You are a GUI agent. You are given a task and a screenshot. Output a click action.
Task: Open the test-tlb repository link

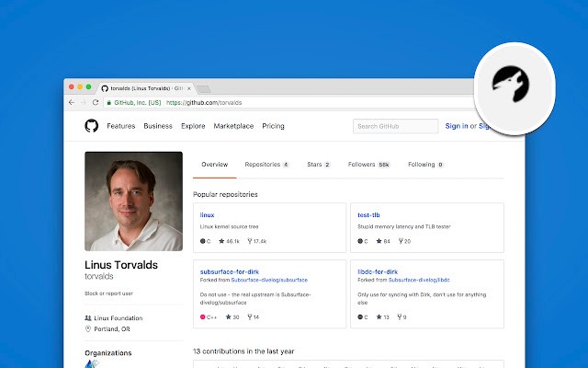pyautogui.click(x=369, y=214)
